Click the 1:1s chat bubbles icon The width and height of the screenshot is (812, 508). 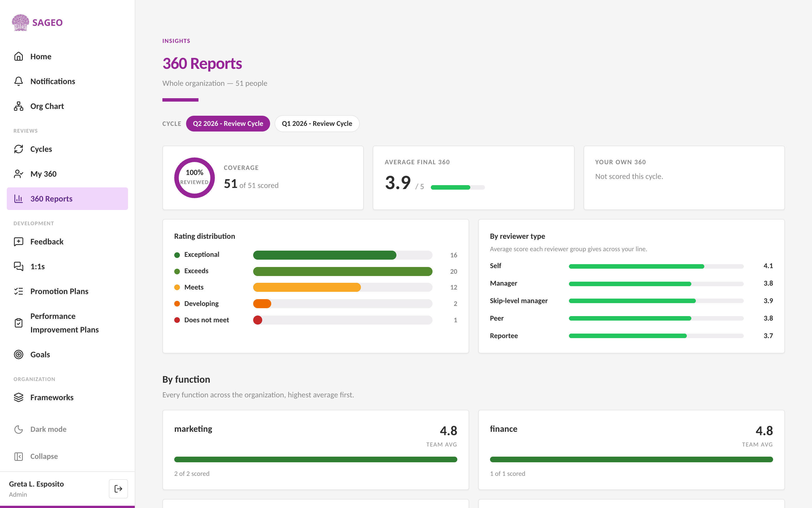(18, 266)
